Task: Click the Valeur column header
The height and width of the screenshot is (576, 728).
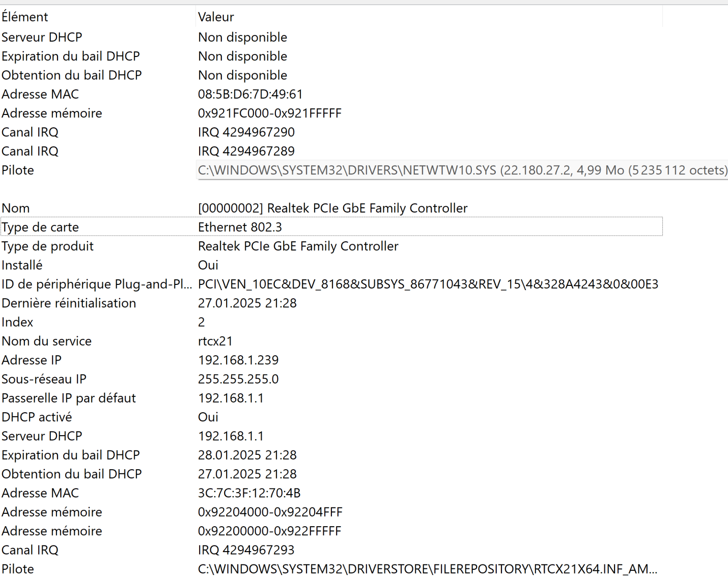Action: [216, 17]
